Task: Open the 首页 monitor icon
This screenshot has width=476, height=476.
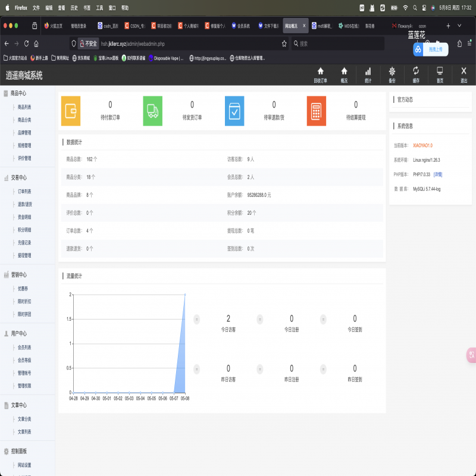Action: point(440,71)
